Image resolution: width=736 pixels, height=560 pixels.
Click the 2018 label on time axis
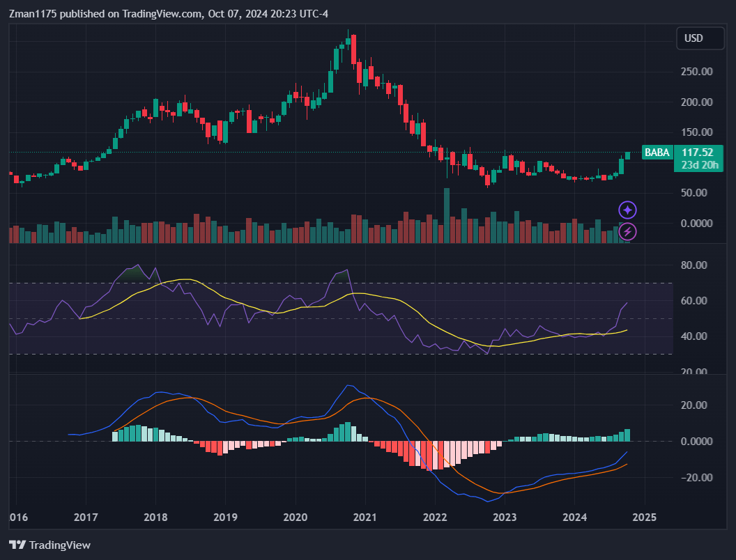point(155,518)
